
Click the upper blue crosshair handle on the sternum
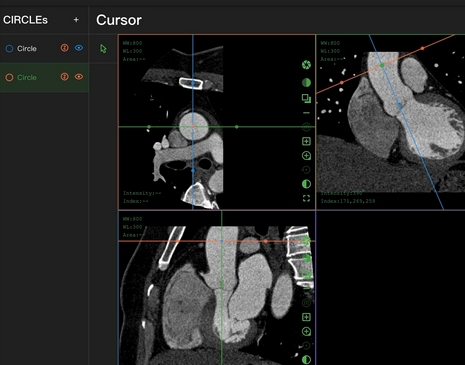click(x=193, y=83)
